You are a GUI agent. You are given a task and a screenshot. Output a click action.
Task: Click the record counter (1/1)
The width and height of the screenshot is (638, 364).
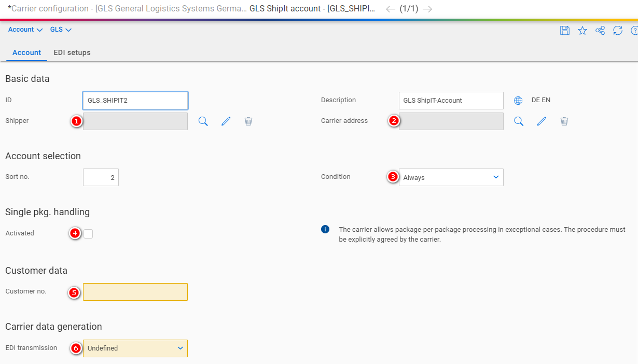[x=409, y=9]
